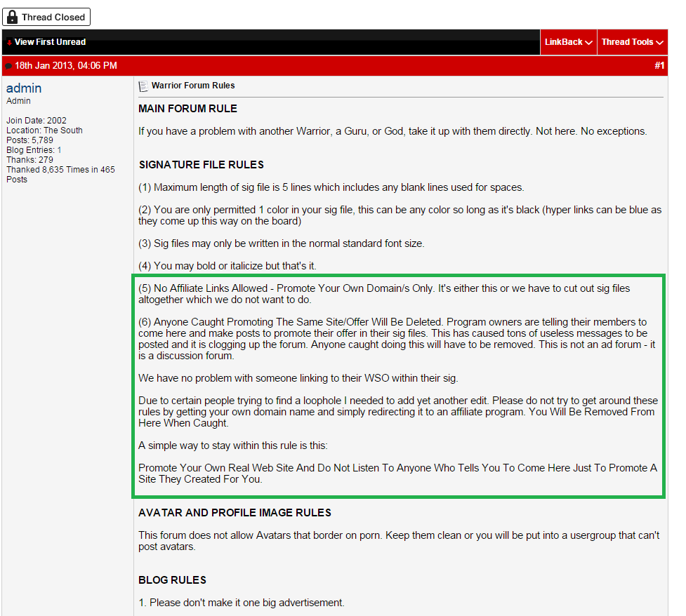Click the SIGNATURE FILE RULES heading
Viewport: 686px width, 616px height.
202,165
